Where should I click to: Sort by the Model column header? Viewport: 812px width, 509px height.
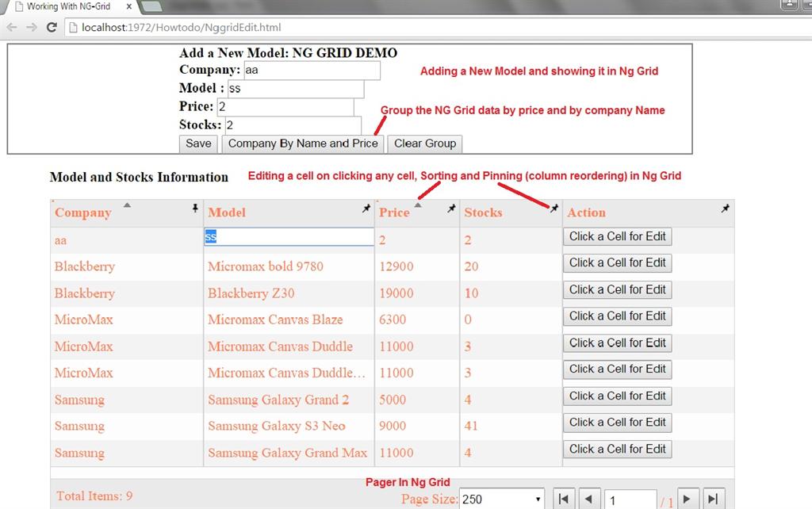227,212
